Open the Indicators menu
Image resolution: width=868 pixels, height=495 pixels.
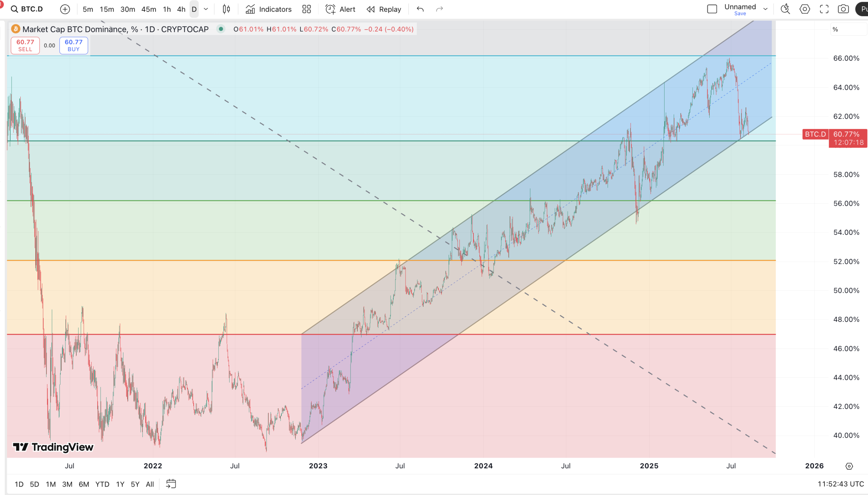(269, 9)
